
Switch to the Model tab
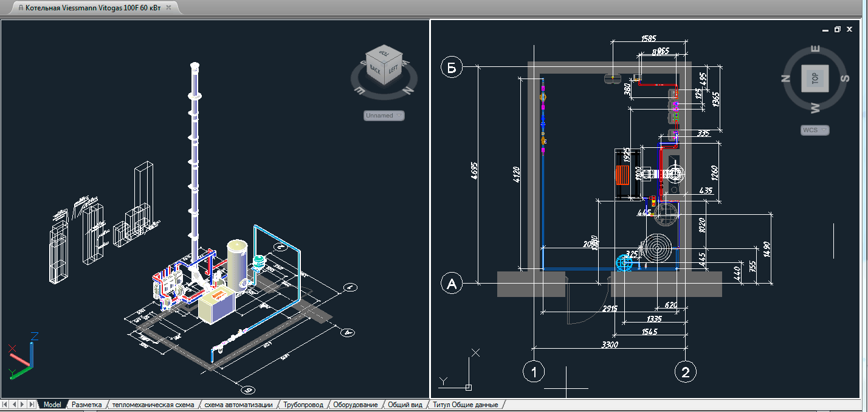[52, 404]
